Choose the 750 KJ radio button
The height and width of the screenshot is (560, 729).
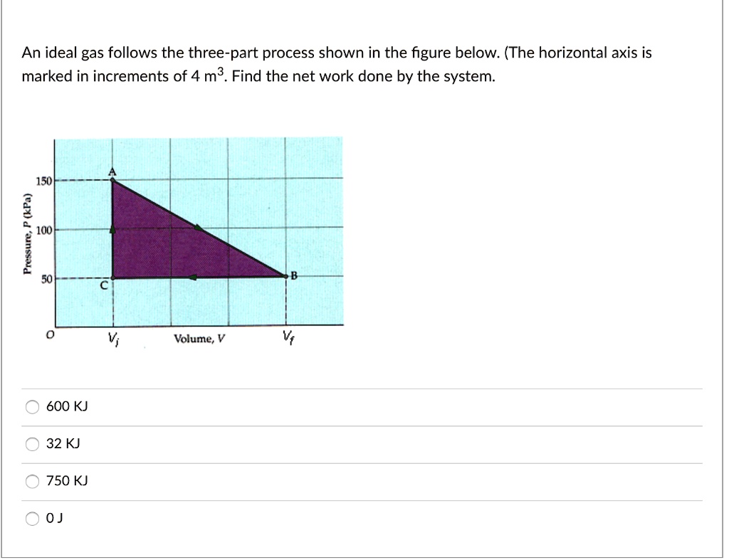coord(31,480)
